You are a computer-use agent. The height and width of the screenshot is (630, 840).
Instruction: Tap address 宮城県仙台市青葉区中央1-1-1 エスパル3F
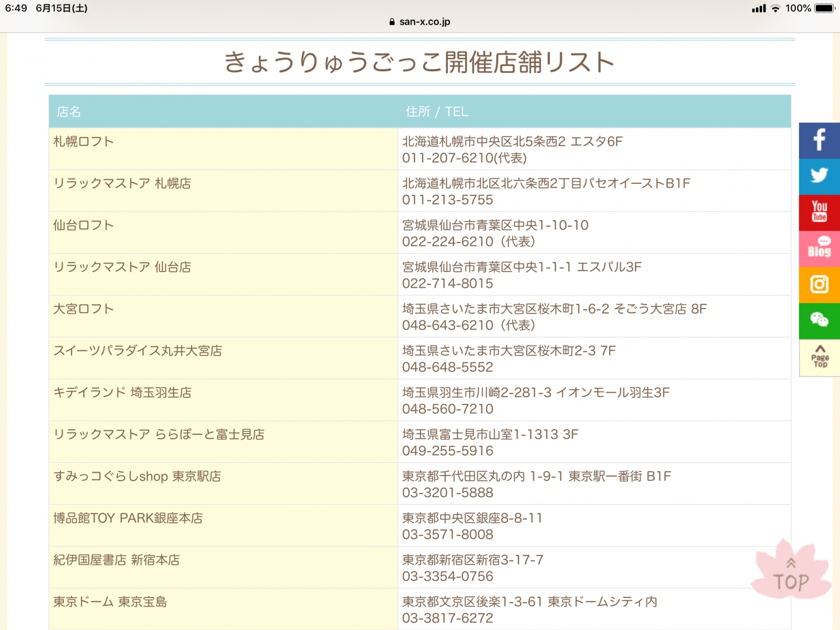point(522,267)
